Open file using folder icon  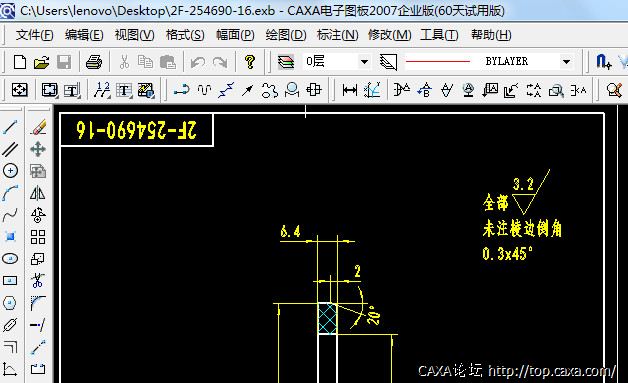41,62
